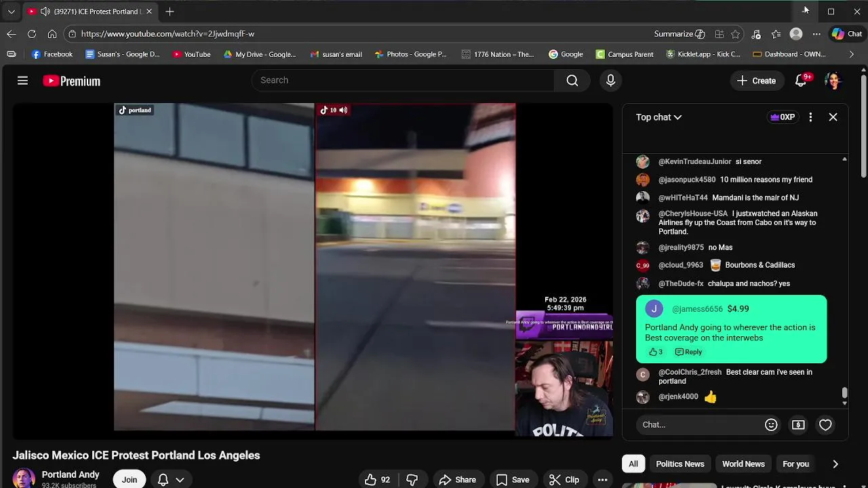Open browser settings and more menu
Viewport: 868px width, 488px height.
coord(816,34)
